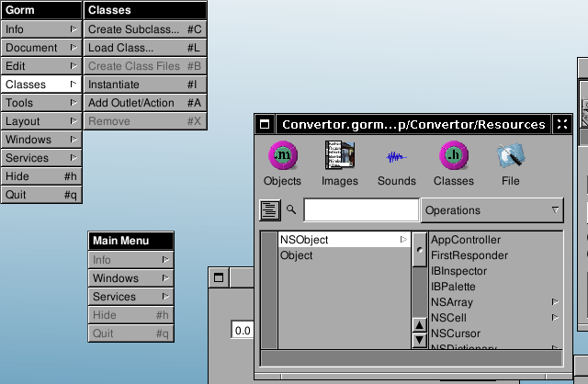Screen dimensions: 588x384
Task: Click the outline view toggle icon
Action: tap(269, 210)
